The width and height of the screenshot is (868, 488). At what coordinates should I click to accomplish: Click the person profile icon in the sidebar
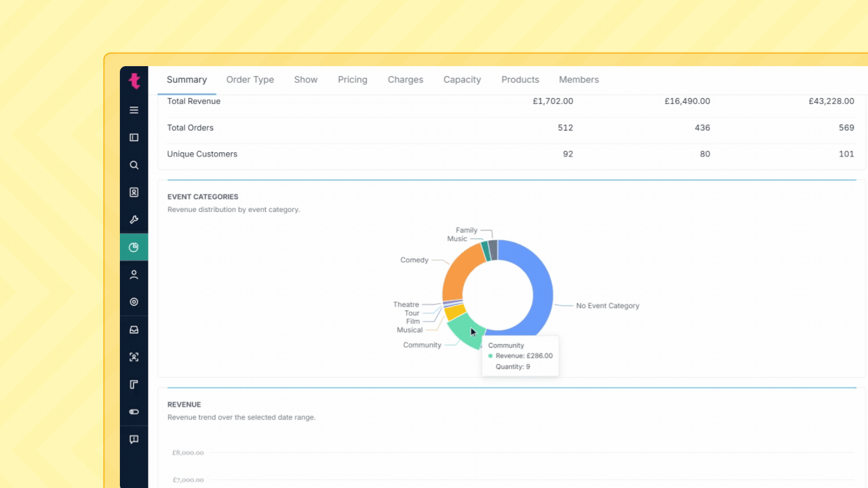[134, 275]
